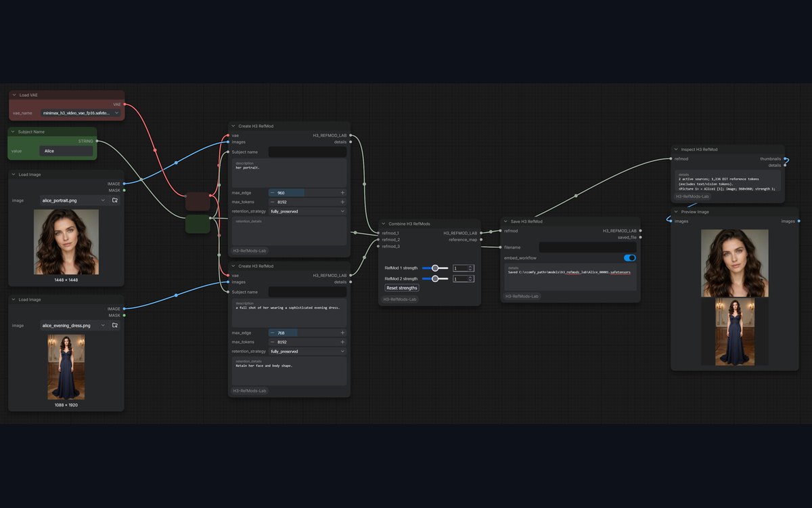Collapse the Save H3 RefMod node
This screenshot has width=812, height=508.
click(x=505, y=221)
